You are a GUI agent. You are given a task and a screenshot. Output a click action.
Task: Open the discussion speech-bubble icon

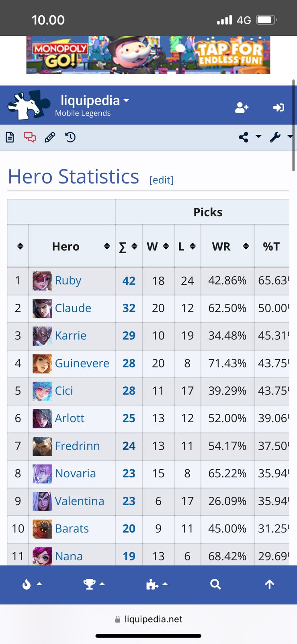[29, 137]
